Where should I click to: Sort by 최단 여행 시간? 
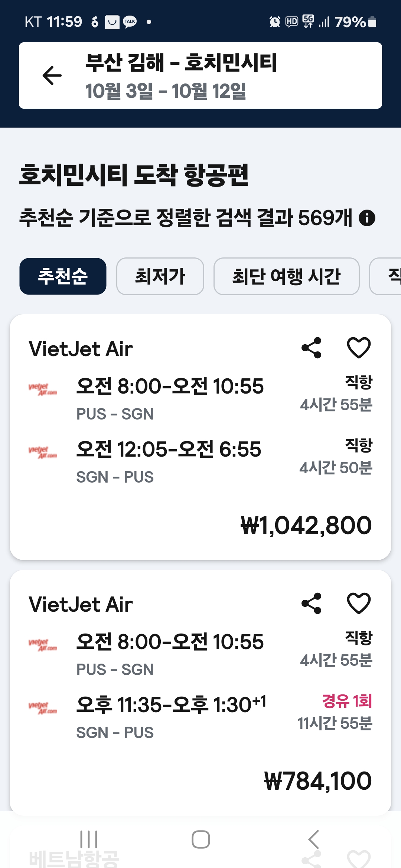(286, 276)
